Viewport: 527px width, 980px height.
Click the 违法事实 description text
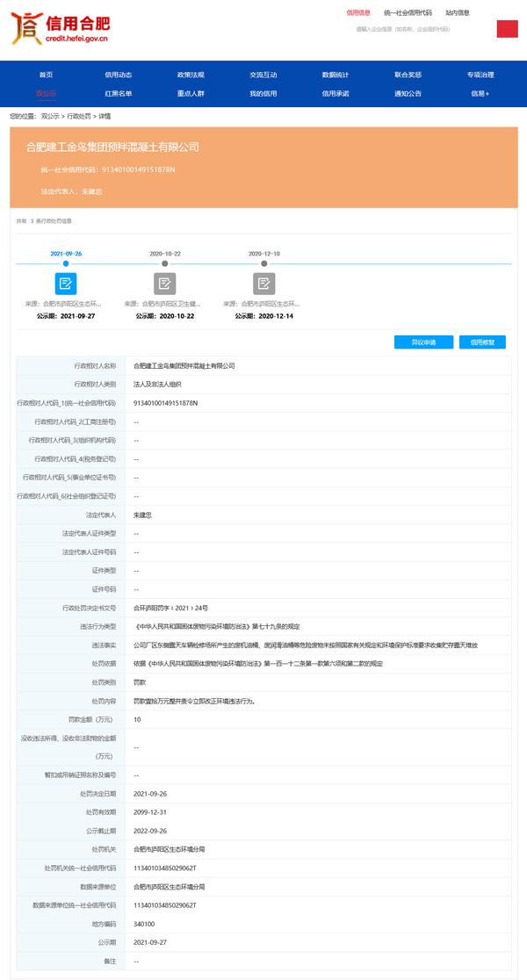click(x=306, y=645)
